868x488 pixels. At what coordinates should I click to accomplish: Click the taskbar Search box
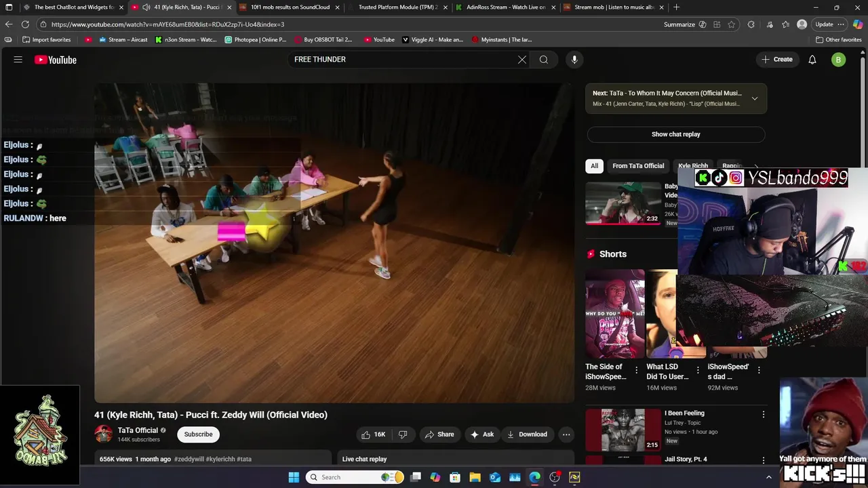click(x=355, y=477)
